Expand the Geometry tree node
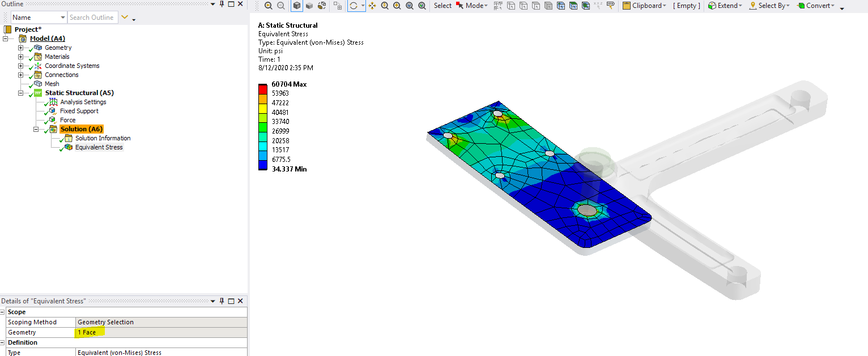This screenshot has width=868, height=356. point(21,48)
